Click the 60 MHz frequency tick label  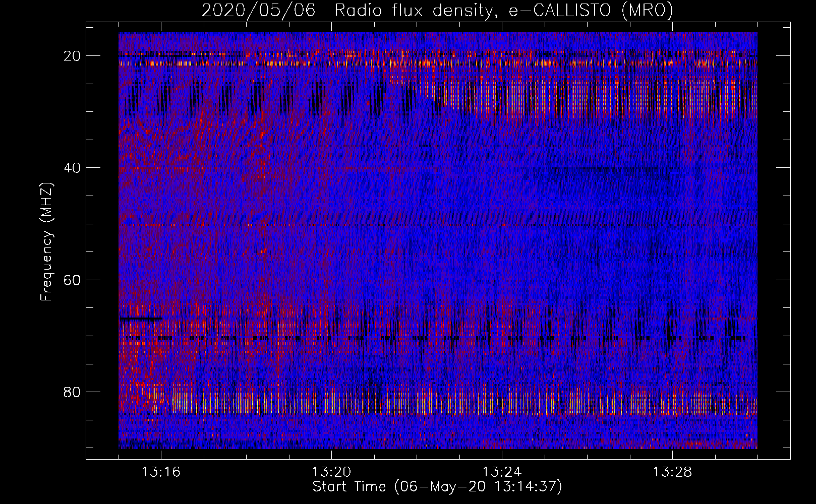click(73, 280)
